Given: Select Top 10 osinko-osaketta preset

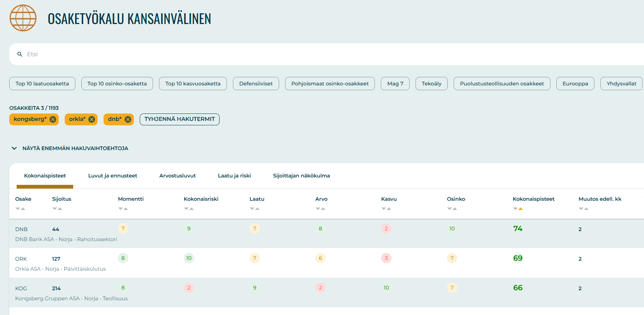Looking at the screenshot, I should [x=117, y=84].
